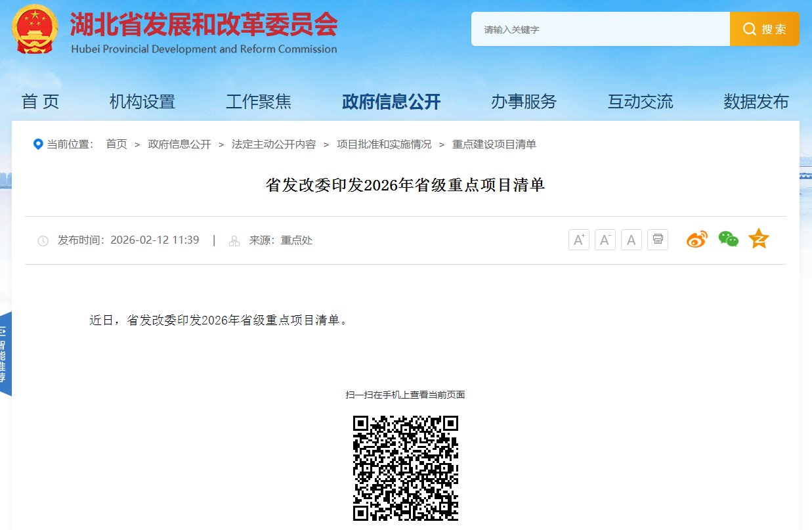
Task: Open the 智能推荐 side tab
Action: (5, 354)
